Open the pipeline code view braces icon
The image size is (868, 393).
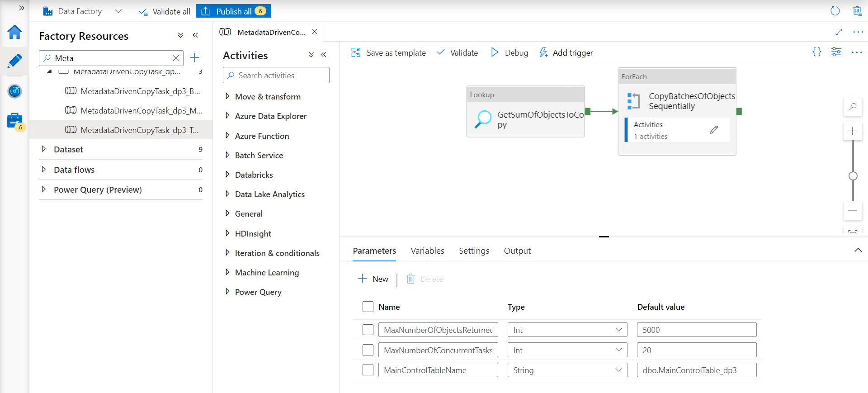pos(816,52)
